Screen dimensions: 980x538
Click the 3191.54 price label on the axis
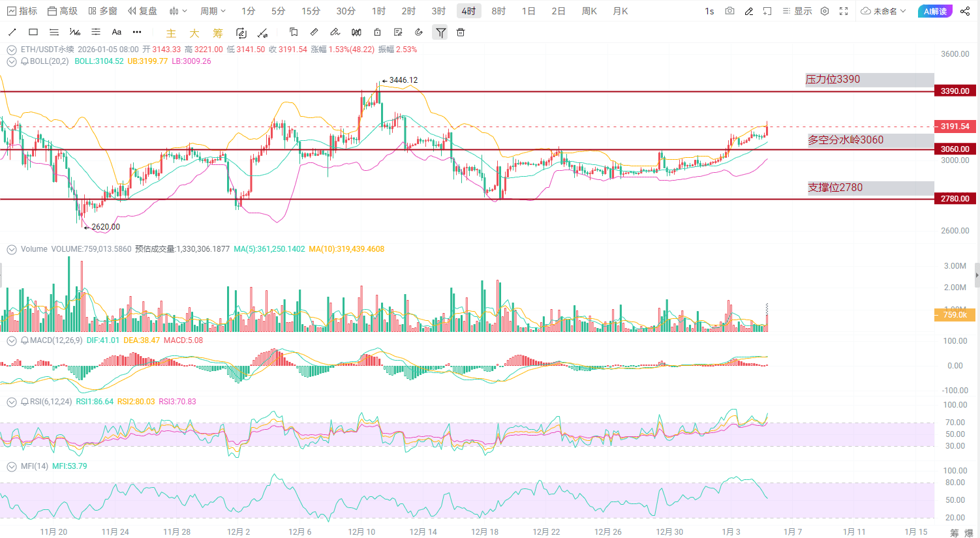(x=954, y=127)
